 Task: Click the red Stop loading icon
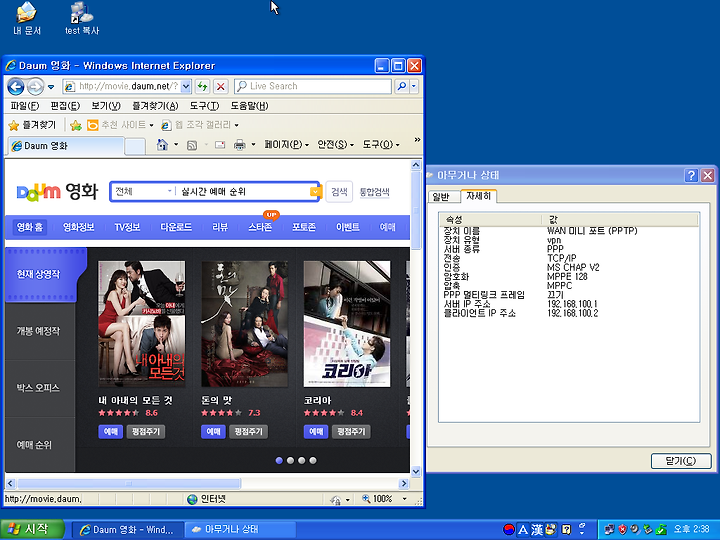click(221, 86)
